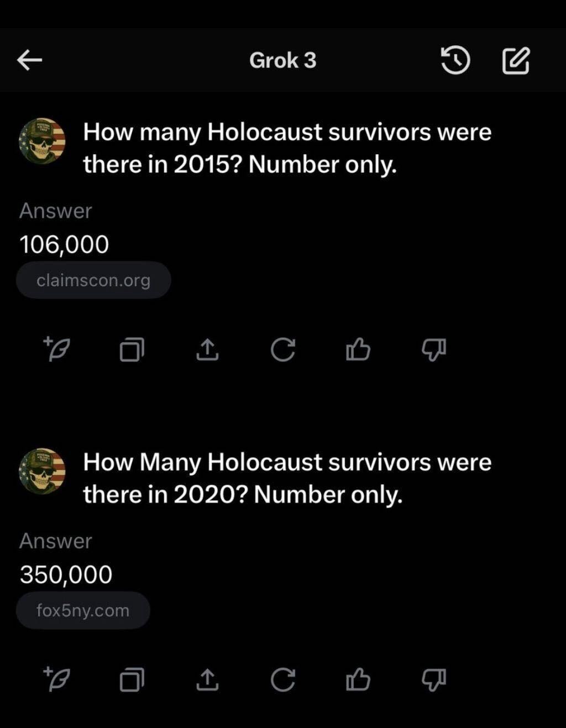This screenshot has width=566, height=728.
Task: Tap the Grok 3 model title
Action: (282, 60)
